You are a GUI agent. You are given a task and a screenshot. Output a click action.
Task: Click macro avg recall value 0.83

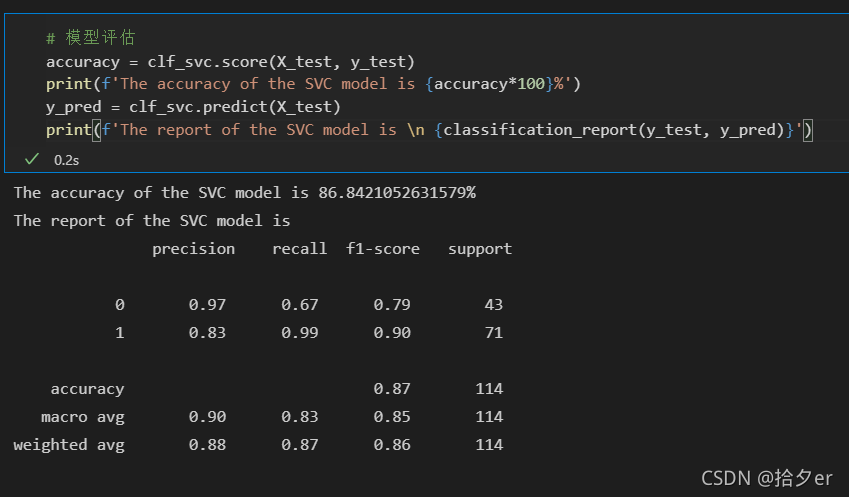tap(299, 417)
